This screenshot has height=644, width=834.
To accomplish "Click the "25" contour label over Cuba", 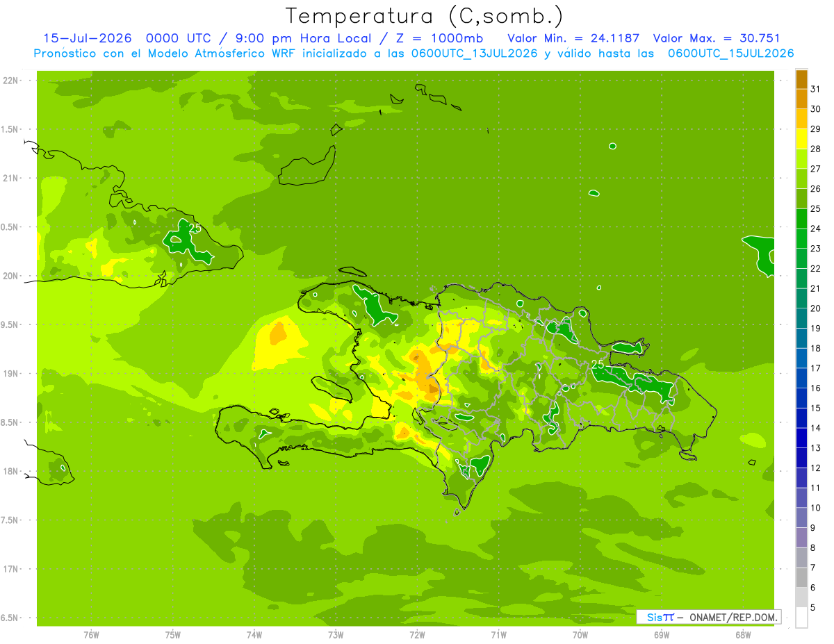I will 195,228.
